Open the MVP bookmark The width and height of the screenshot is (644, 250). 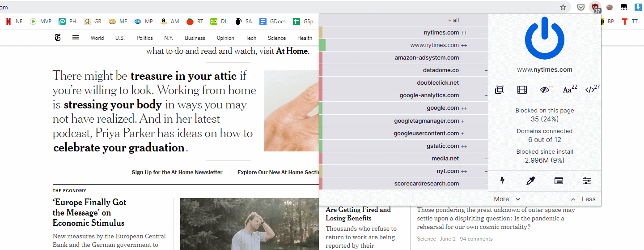click(41, 21)
